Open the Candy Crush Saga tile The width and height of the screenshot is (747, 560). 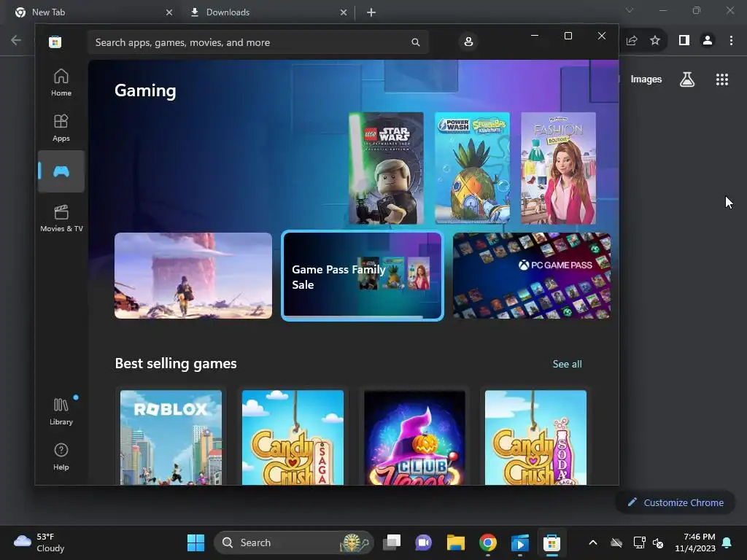[293, 437]
